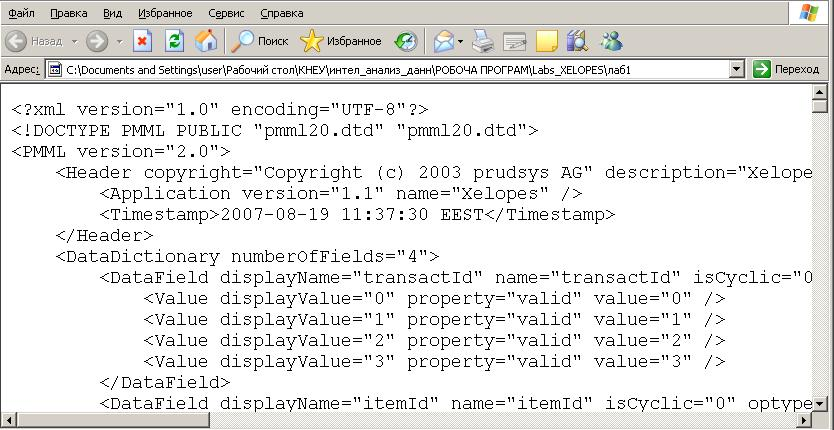Open the Избранное favorites star button
The image size is (834, 430).
coord(340,41)
